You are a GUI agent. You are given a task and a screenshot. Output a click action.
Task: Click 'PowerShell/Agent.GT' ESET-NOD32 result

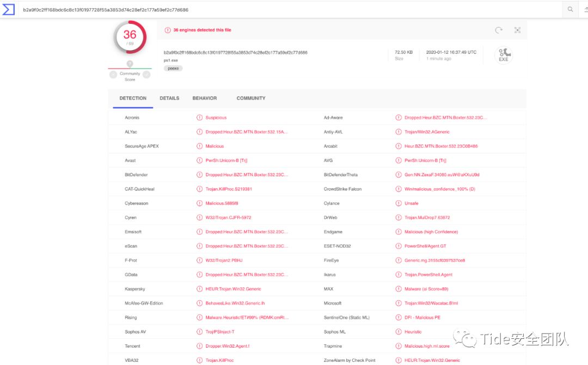click(x=425, y=246)
